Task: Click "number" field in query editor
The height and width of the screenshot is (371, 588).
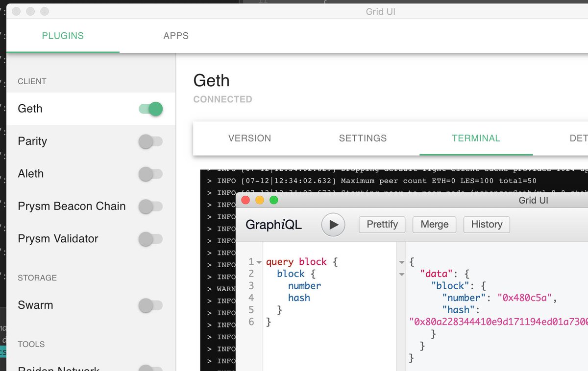Action: tap(304, 286)
